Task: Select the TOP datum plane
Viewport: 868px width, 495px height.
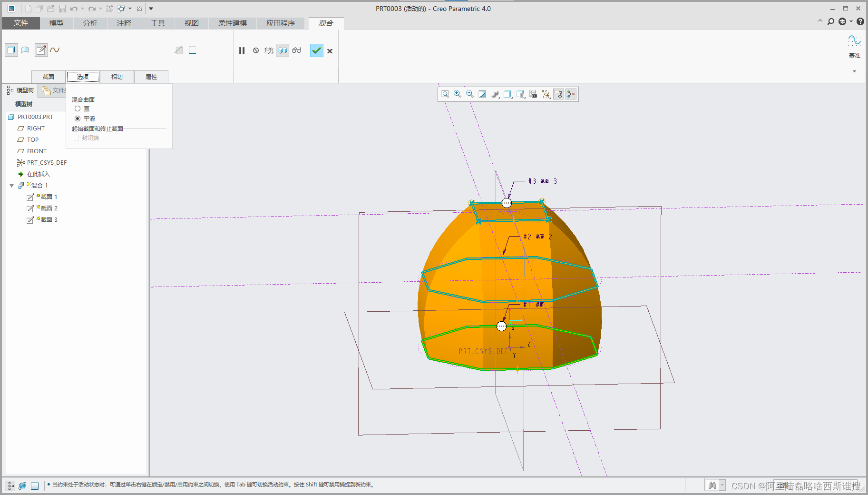Action: [x=32, y=139]
